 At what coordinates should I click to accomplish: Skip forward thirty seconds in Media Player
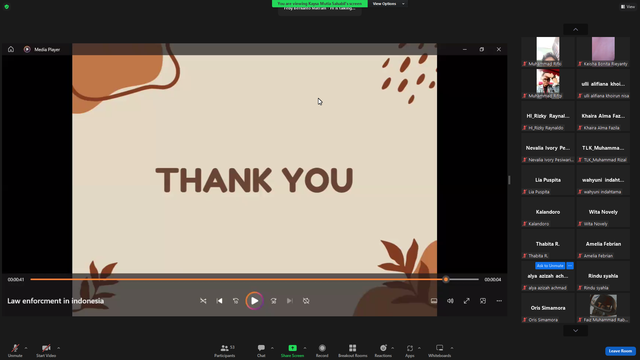click(x=273, y=301)
